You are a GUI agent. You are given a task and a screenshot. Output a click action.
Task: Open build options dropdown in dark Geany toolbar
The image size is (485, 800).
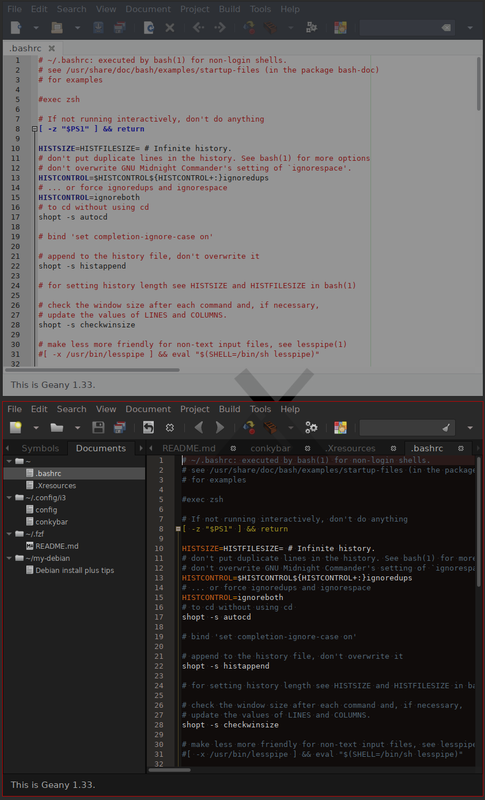click(291, 428)
